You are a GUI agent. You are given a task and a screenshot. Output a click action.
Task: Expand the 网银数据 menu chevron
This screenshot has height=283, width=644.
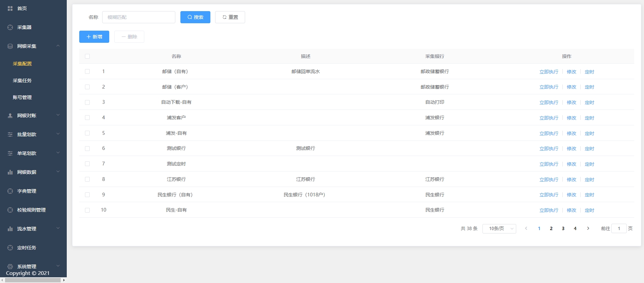58,172
